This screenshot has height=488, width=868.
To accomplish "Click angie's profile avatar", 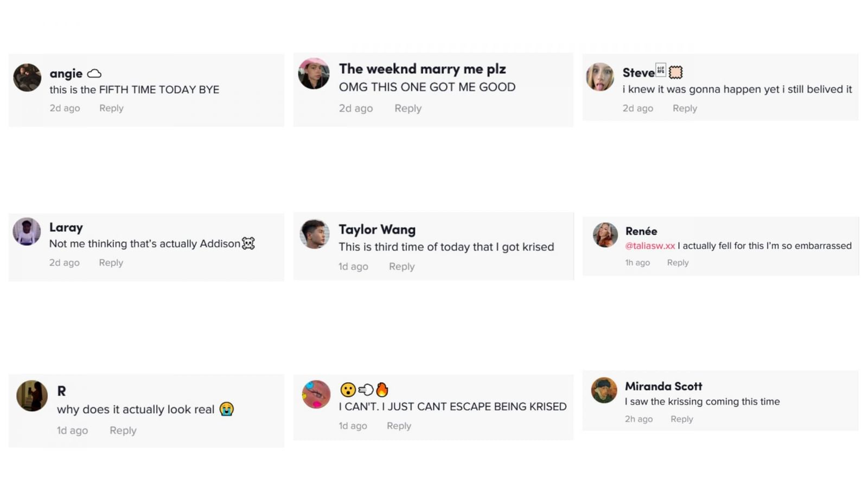I will 27,78.
